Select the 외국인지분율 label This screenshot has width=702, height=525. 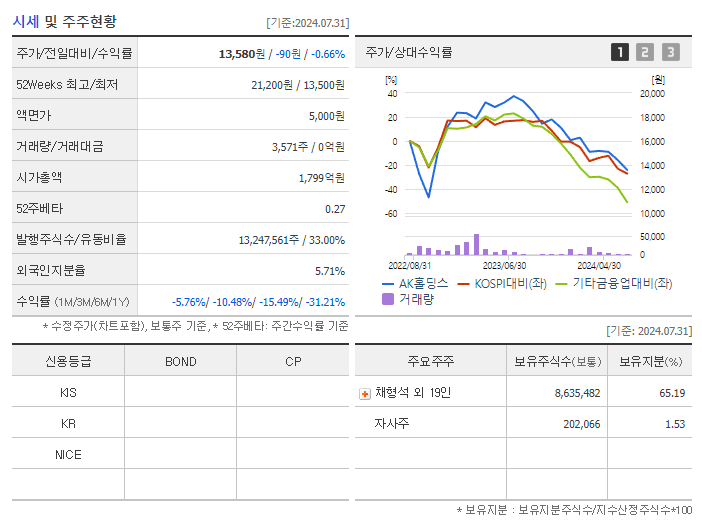[51, 270]
